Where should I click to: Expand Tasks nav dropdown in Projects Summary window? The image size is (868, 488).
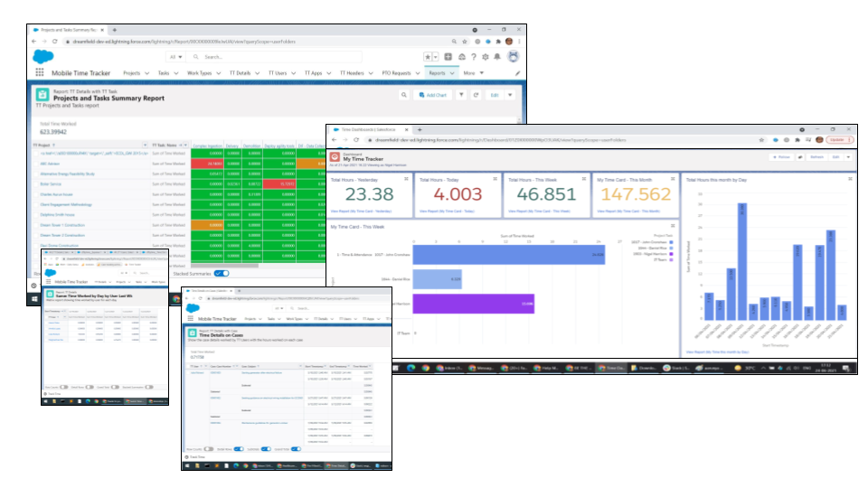[176, 73]
